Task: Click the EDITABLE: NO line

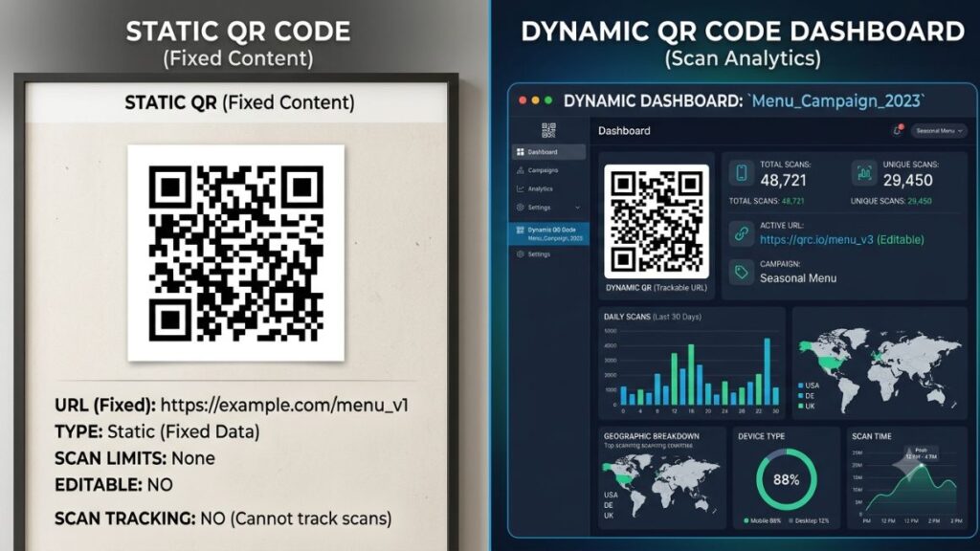Action: point(114,485)
